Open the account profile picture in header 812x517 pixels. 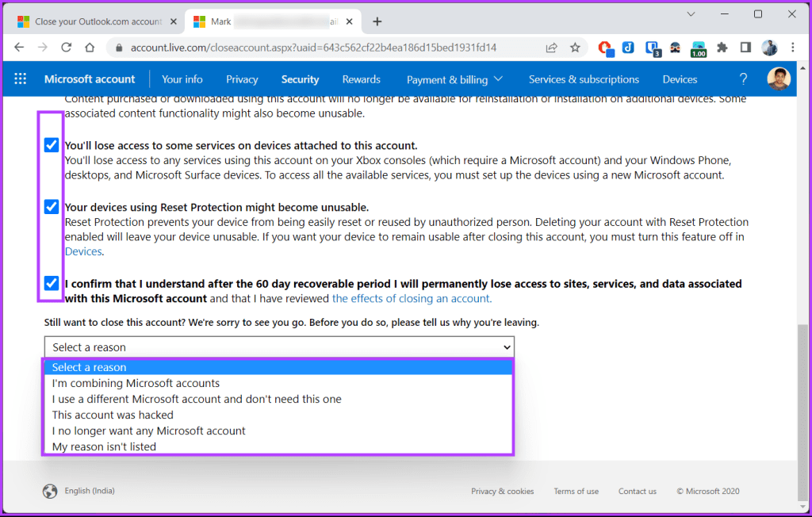[779, 79]
